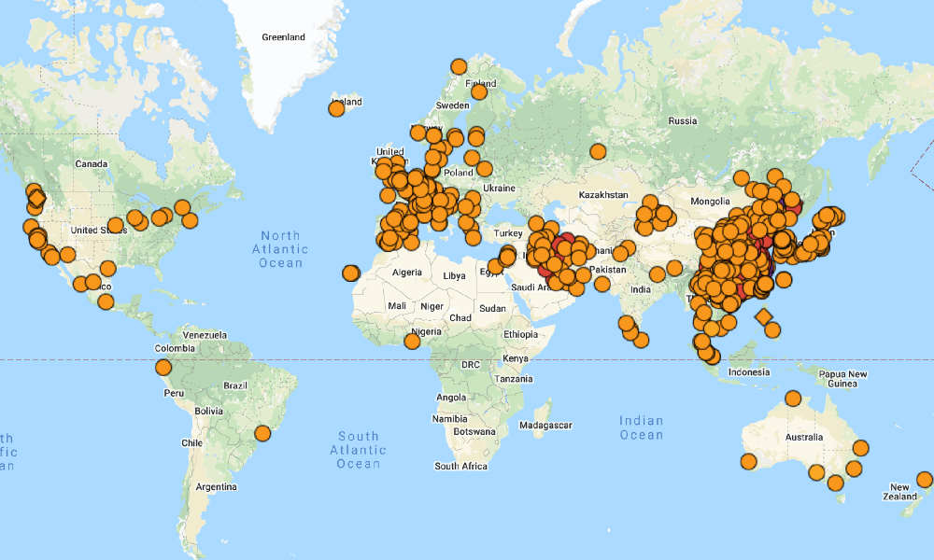Click the marker in Finland
This screenshot has height=560, width=934.
[x=479, y=91]
